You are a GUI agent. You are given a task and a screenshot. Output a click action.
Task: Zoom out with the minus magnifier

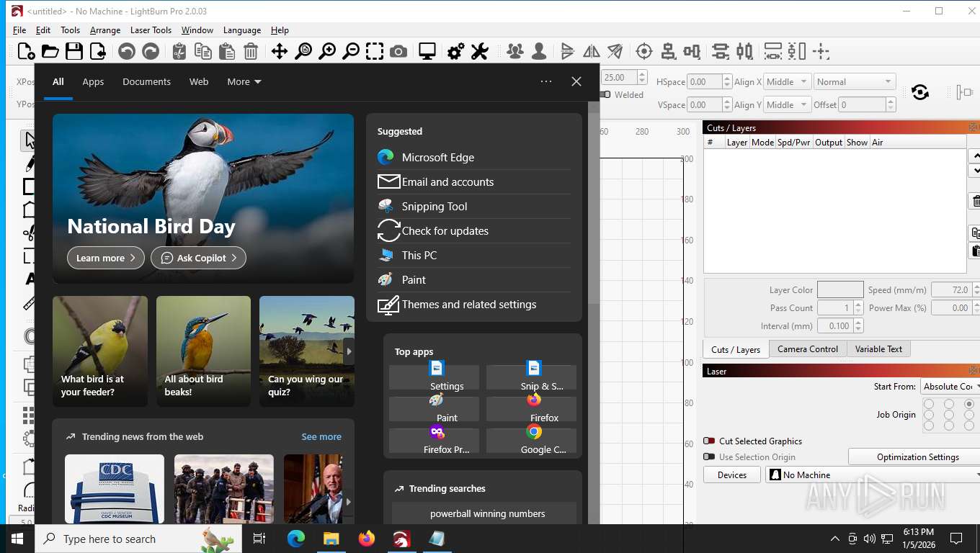(x=351, y=51)
